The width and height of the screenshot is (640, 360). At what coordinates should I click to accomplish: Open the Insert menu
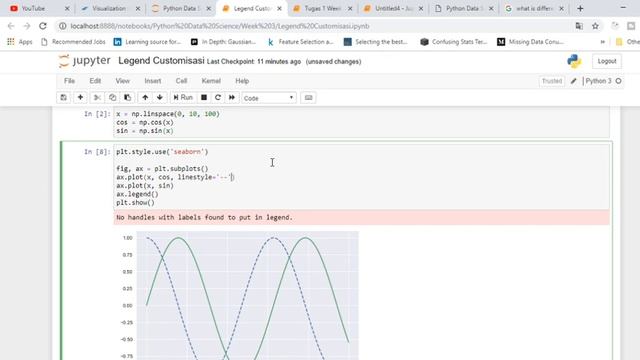coord(153,81)
